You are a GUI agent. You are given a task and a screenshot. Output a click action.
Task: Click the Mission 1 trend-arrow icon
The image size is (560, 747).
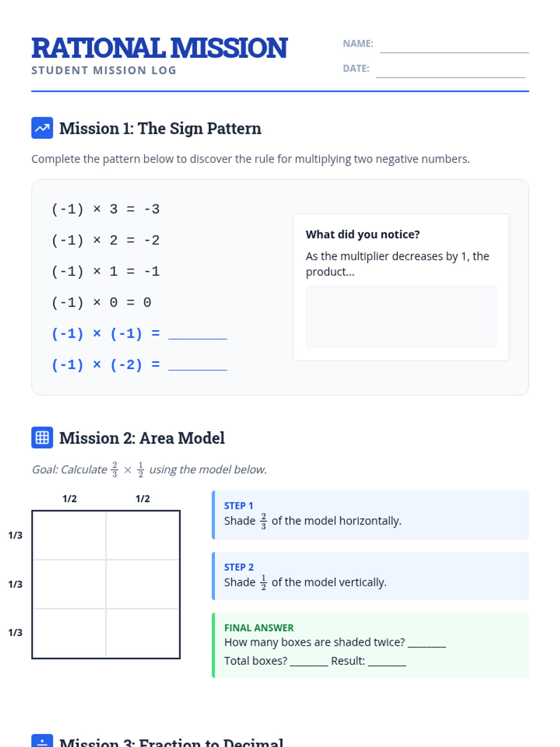[x=42, y=128]
